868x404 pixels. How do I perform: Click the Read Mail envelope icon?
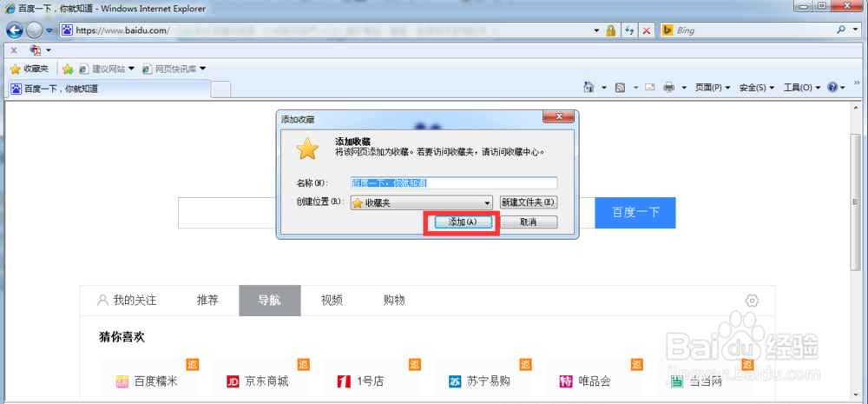click(650, 88)
